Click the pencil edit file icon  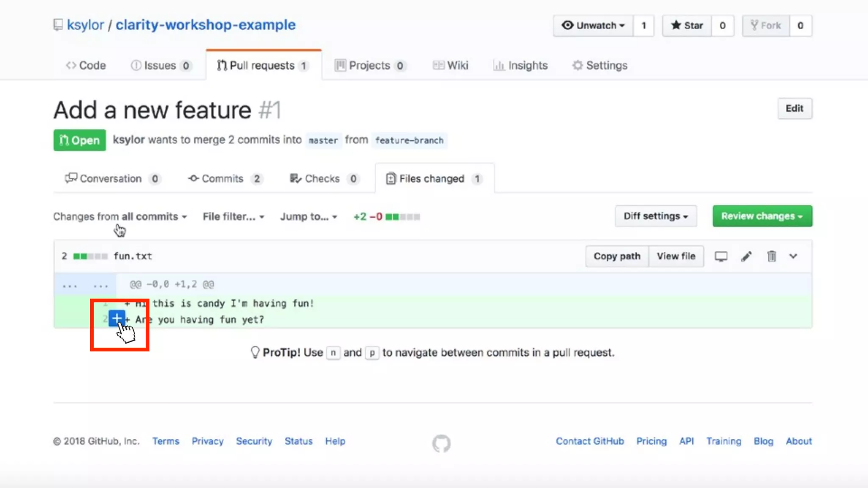coord(746,256)
